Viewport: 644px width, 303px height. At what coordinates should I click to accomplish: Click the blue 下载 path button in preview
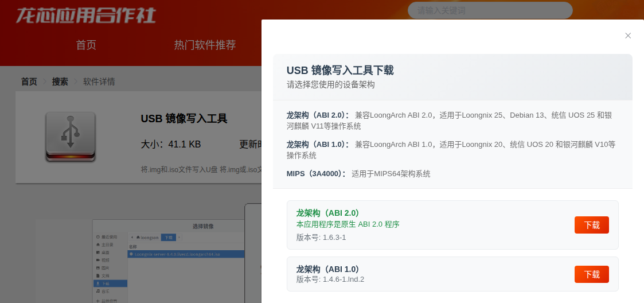tap(169, 238)
